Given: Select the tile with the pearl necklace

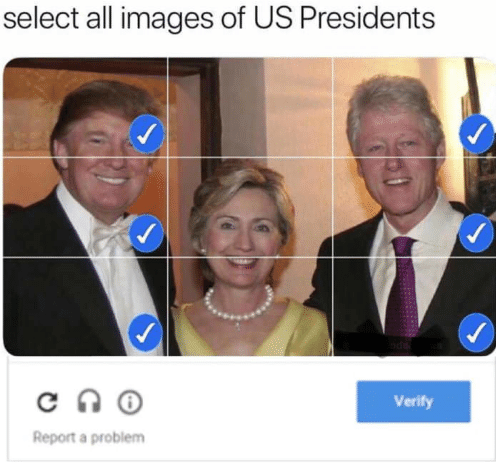Looking at the screenshot, I should [250, 306].
